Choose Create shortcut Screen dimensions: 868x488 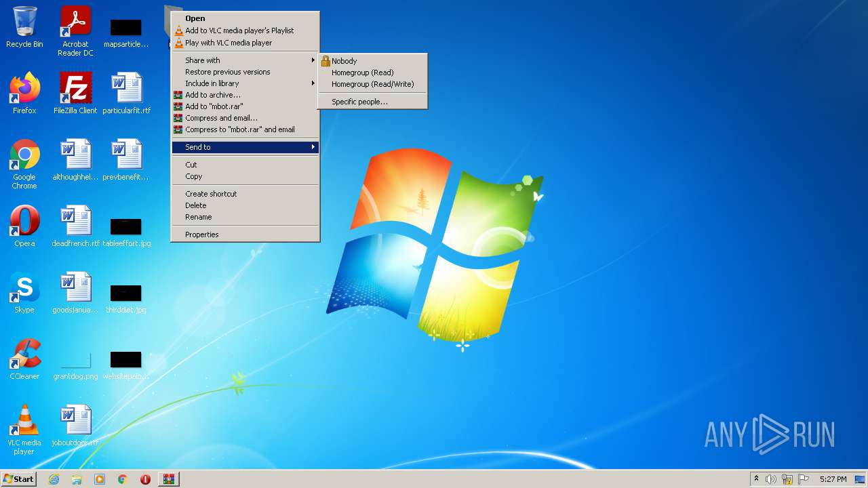(x=245, y=194)
